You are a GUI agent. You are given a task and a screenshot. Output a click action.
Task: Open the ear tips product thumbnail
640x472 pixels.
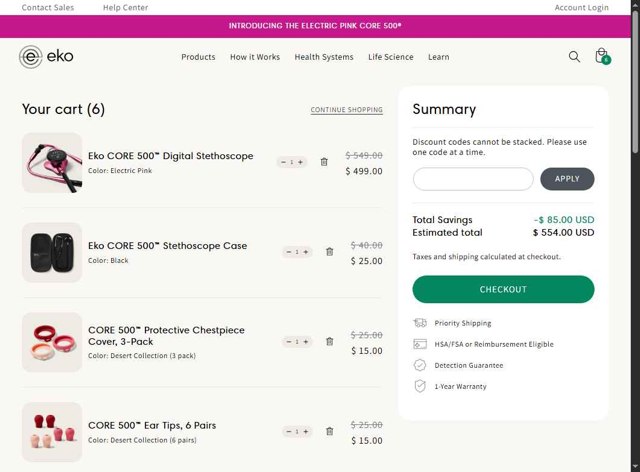coord(52,432)
